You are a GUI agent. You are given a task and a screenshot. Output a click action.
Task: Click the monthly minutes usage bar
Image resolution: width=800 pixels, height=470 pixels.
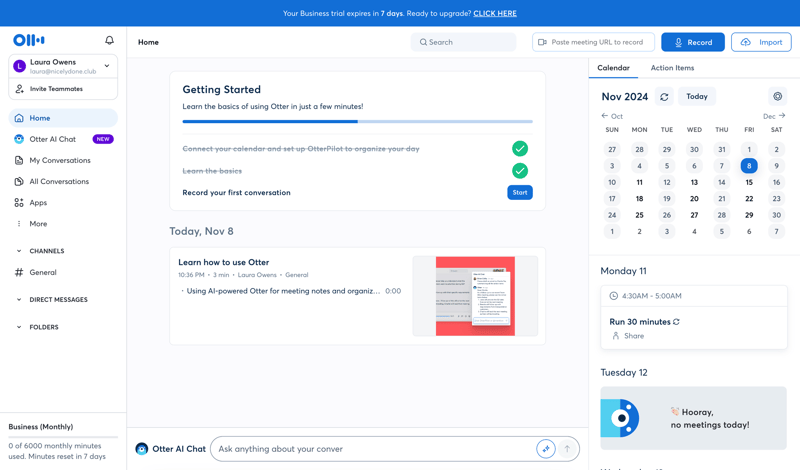[x=63, y=437]
